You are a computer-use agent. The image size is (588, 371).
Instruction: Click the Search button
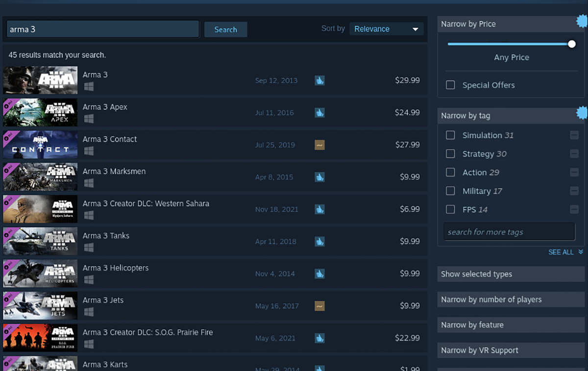coord(225,29)
